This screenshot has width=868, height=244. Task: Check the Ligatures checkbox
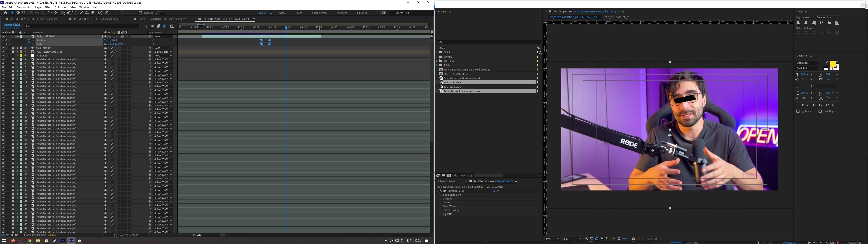(x=797, y=111)
